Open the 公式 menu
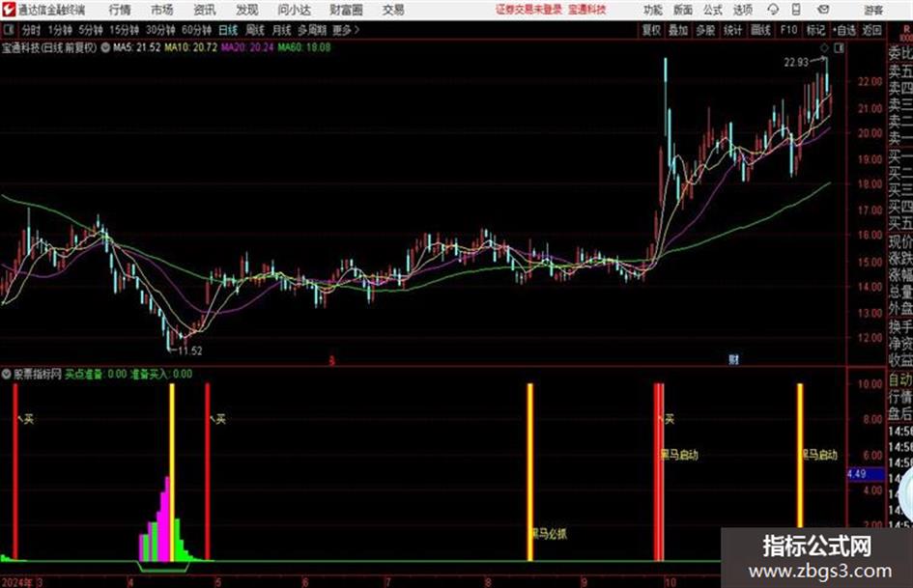This screenshot has width=913, height=588. tap(713, 10)
